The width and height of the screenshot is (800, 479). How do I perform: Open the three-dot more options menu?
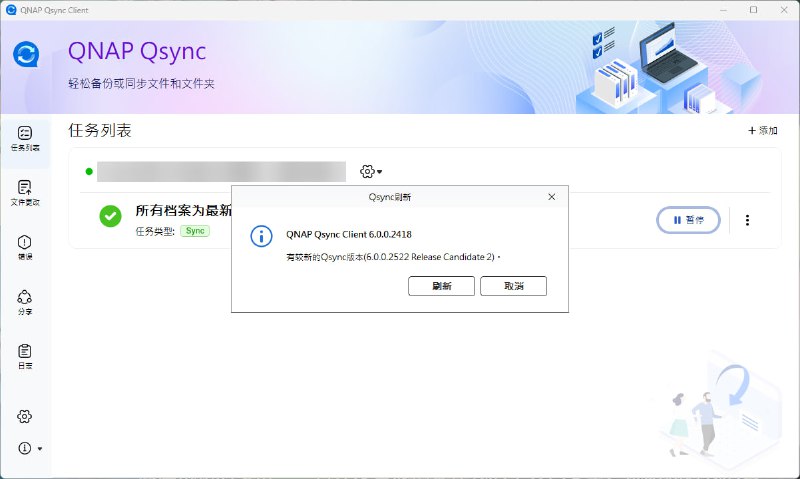(x=747, y=220)
